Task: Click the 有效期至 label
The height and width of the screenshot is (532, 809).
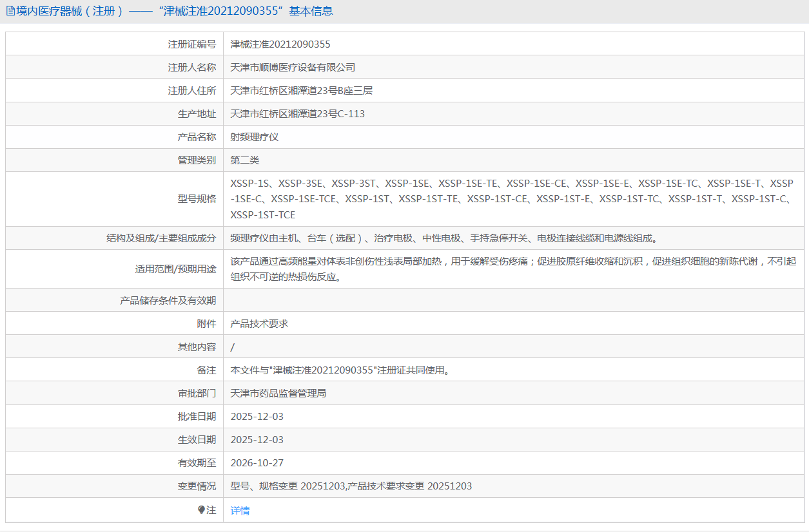Action: tap(197, 462)
